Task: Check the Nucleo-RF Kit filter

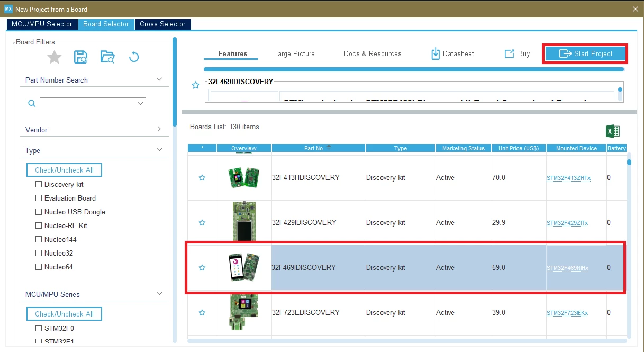Action: (39, 225)
